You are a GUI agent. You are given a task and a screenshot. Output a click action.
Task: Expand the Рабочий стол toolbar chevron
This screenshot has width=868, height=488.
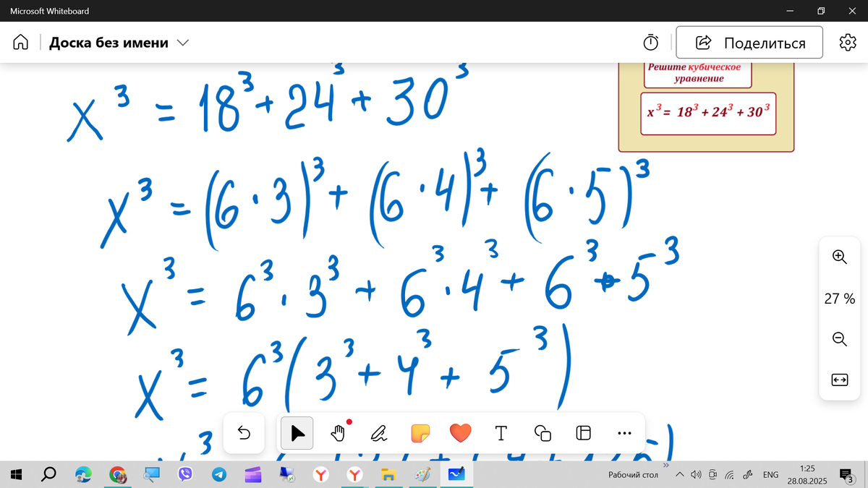click(666, 465)
